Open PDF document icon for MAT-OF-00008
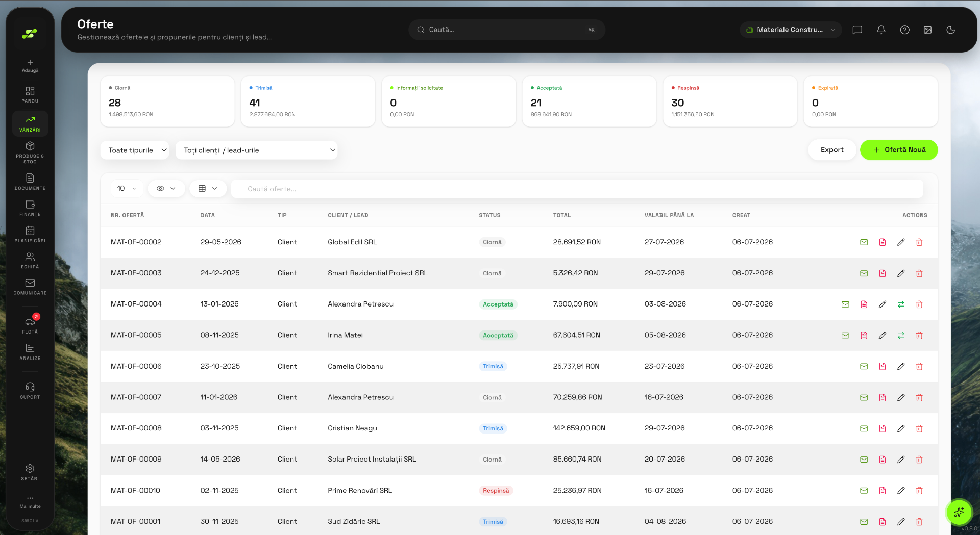The height and width of the screenshot is (535, 980). [883, 428]
